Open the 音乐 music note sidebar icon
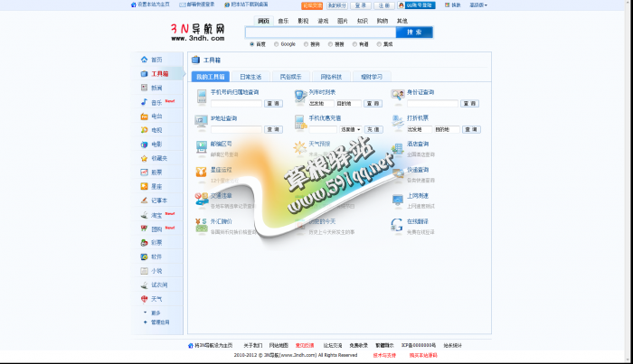This screenshot has width=633, height=364. coord(144,102)
